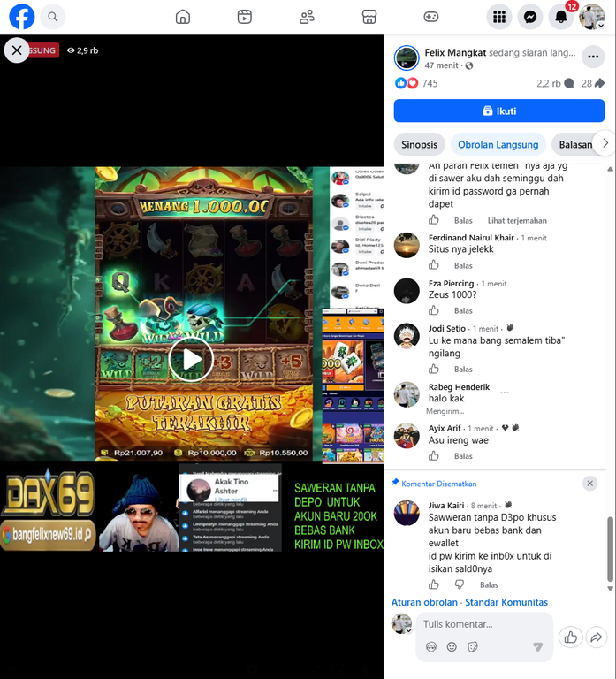Click the Ikuti follow button
Image resolution: width=616 pixels, height=679 pixels.
click(499, 111)
